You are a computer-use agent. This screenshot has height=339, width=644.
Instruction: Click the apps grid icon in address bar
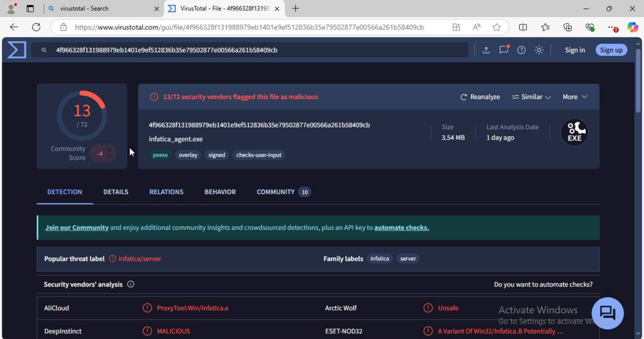pos(456,27)
